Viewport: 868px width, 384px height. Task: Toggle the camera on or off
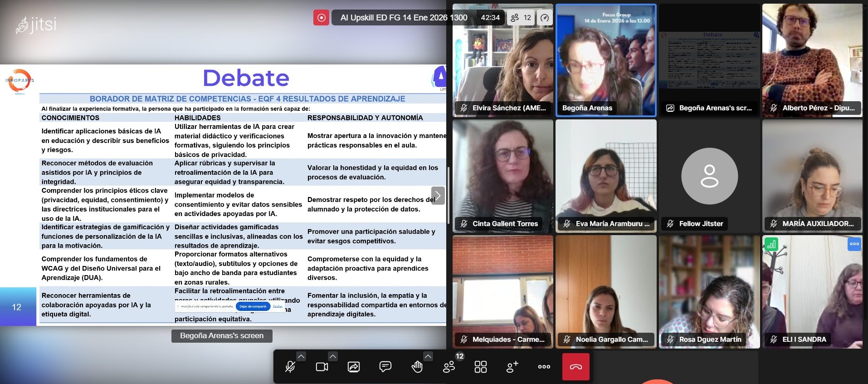[x=322, y=367]
